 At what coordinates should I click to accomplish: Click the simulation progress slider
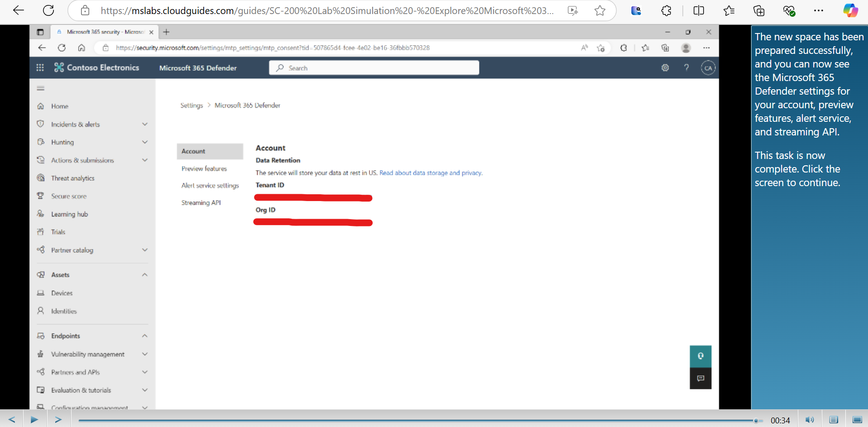coord(420,421)
